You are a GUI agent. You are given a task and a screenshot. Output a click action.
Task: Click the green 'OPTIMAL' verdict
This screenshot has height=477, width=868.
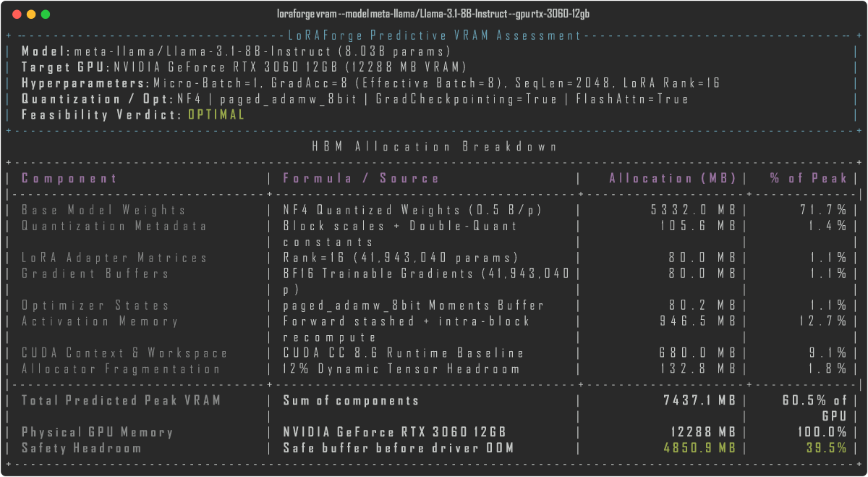click(216, 115)
